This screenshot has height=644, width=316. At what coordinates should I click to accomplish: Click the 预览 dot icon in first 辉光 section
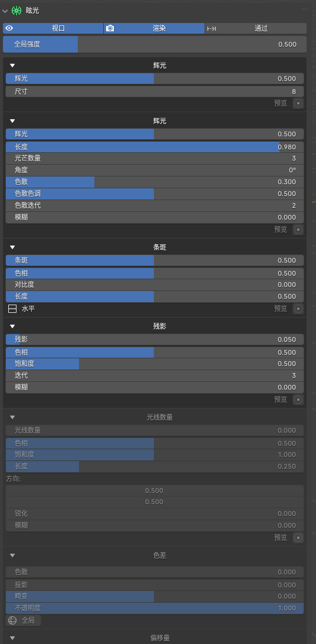click(298, 103)
